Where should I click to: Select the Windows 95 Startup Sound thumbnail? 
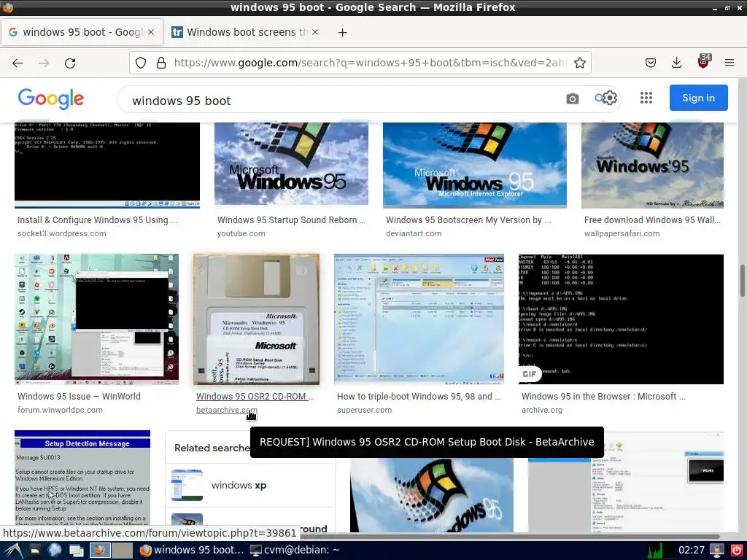[291, 166]
